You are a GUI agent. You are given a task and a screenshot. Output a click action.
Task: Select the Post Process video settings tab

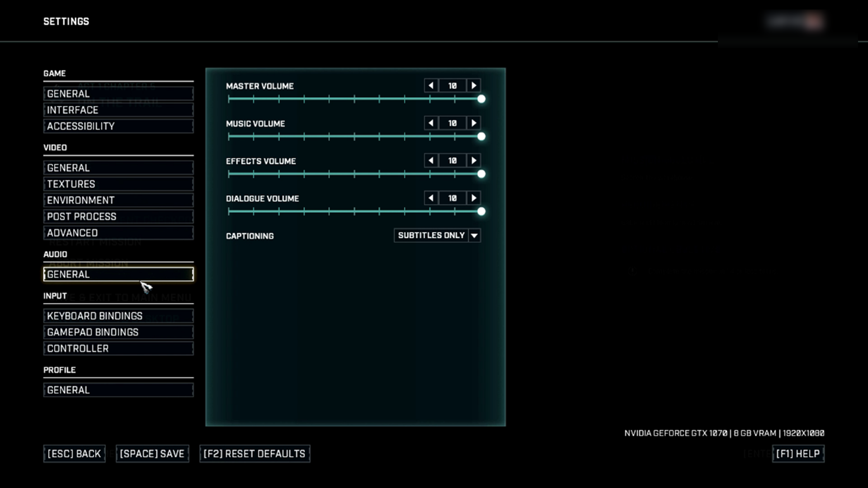point(118,216)
